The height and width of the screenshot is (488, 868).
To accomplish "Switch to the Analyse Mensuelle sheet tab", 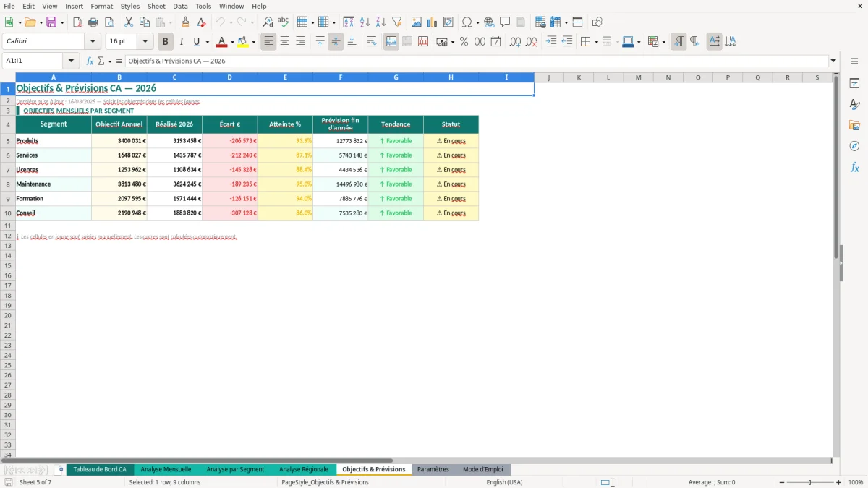I will point(166,470).
